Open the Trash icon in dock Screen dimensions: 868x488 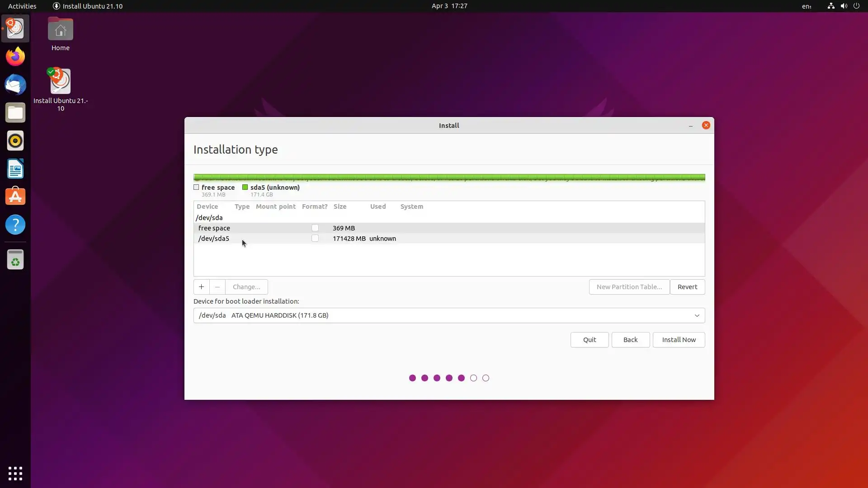(15, 260)
